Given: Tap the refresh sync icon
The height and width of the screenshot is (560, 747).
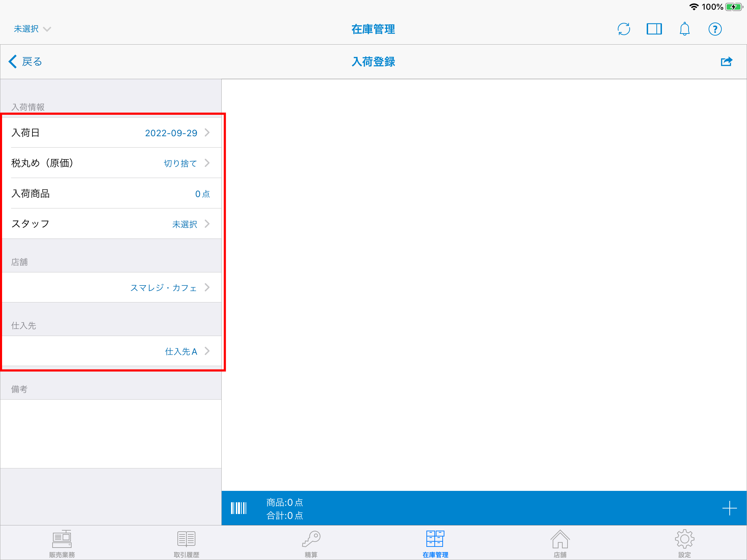Looking at the screenshot, I should pyautogui.click(x=624, y=29).
